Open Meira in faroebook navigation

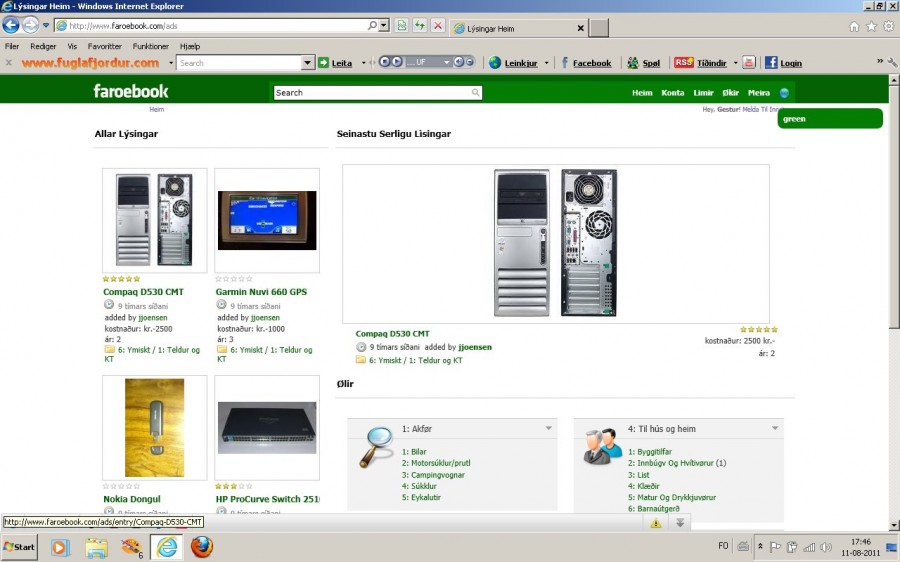coord(759,92)
